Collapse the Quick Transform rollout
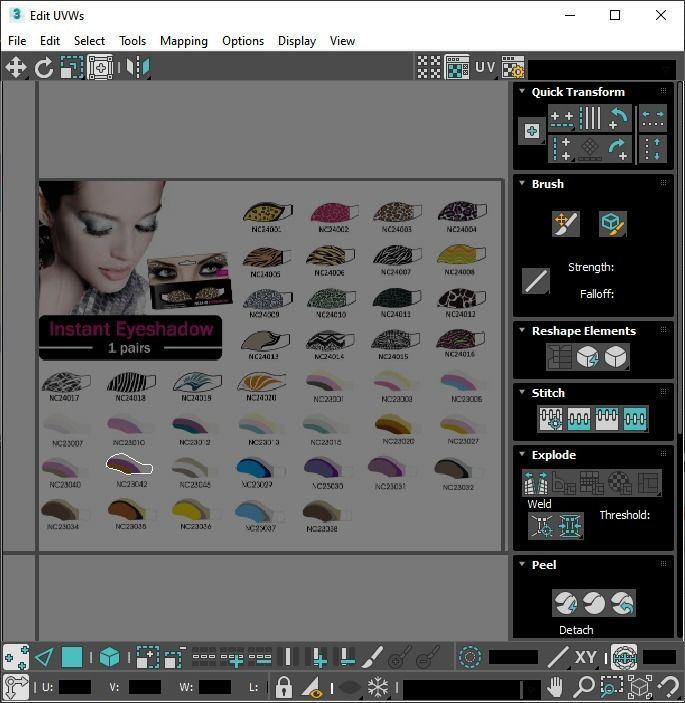685x703 pixels. pyautogui.click(x=522, y=91)
